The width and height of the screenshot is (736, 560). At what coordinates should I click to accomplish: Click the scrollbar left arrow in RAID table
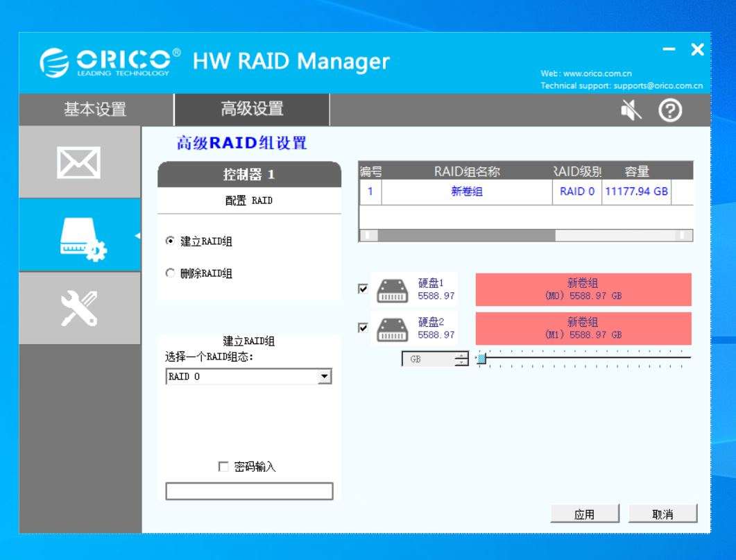point(368,235)
